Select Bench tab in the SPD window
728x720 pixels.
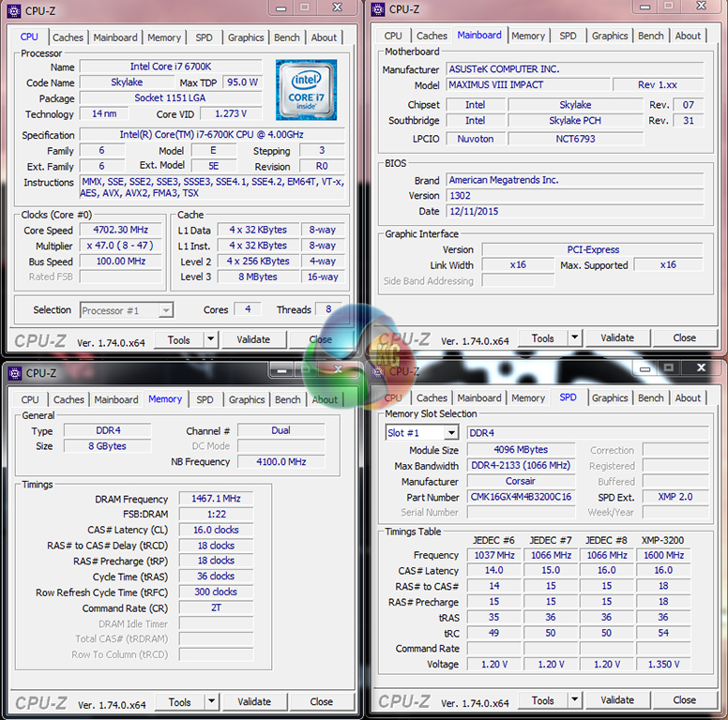click(x=650, y=398)
